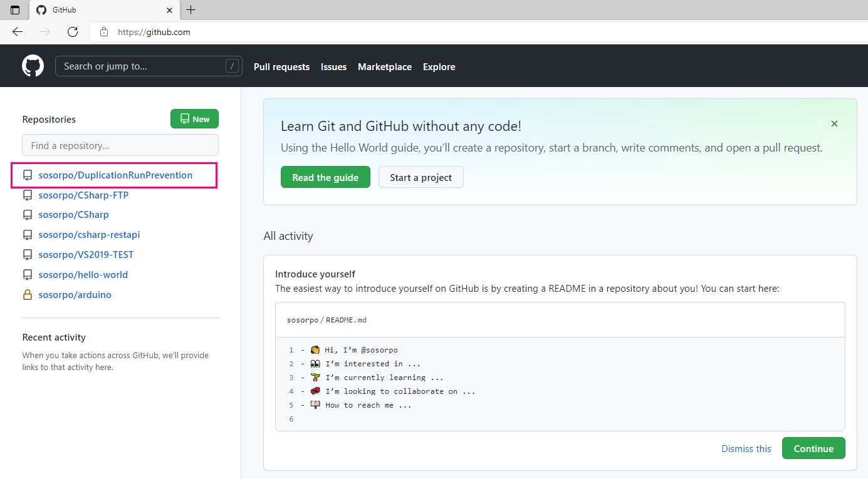
Task: Open a new browser tab with plus
Action: coord(191,10)
